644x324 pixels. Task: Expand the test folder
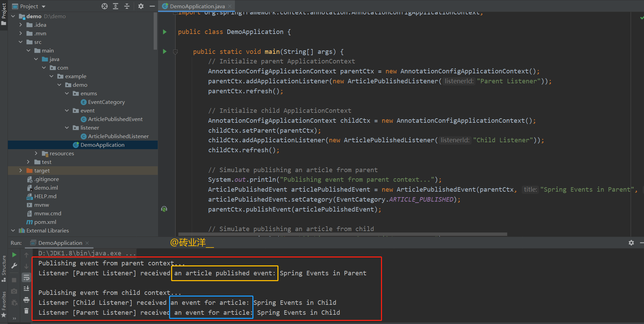tap(28, 162)
